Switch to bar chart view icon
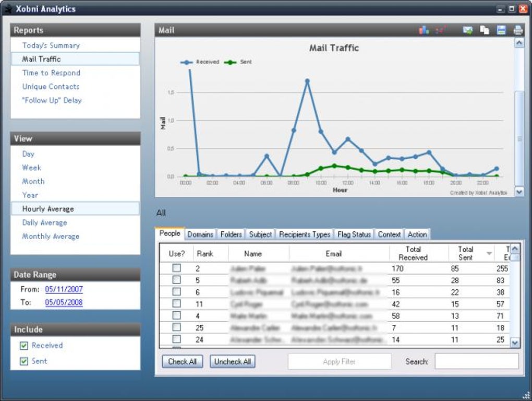Viewport: 532px width, 401px height. coord(424,30)
